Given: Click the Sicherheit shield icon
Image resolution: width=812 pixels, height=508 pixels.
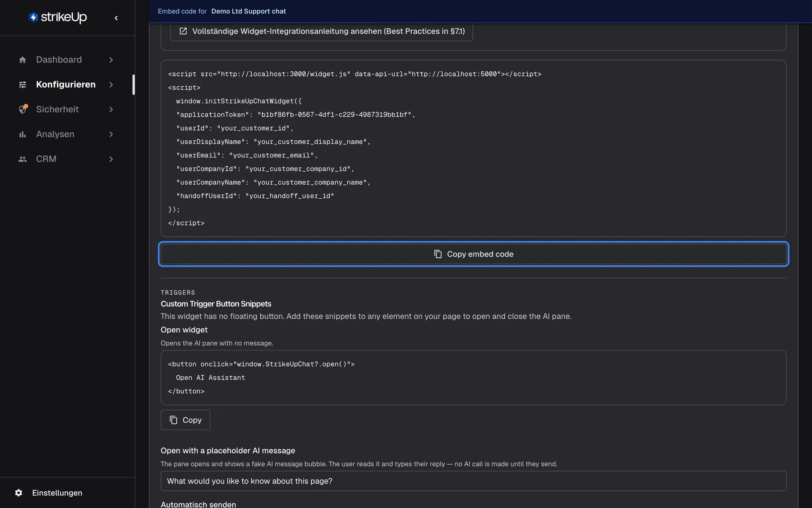Looking at the screenshot, I should (23, 109).
